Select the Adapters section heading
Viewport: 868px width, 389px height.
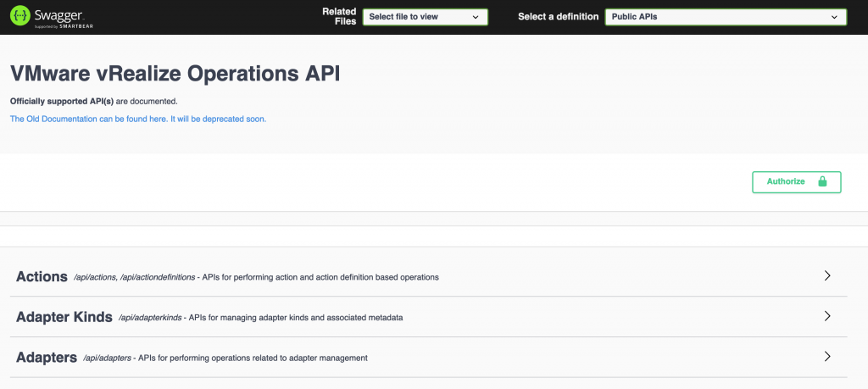tap(47, 358)
